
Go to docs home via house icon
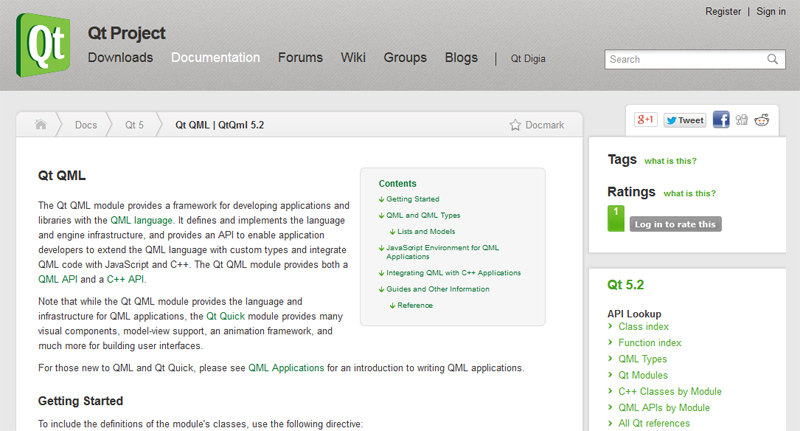point(41,125)
